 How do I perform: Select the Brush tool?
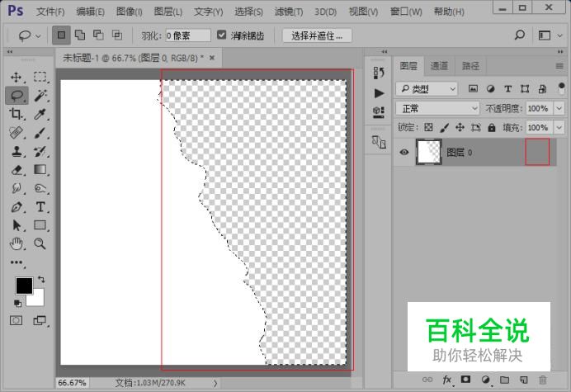click(x=40, y=133)
